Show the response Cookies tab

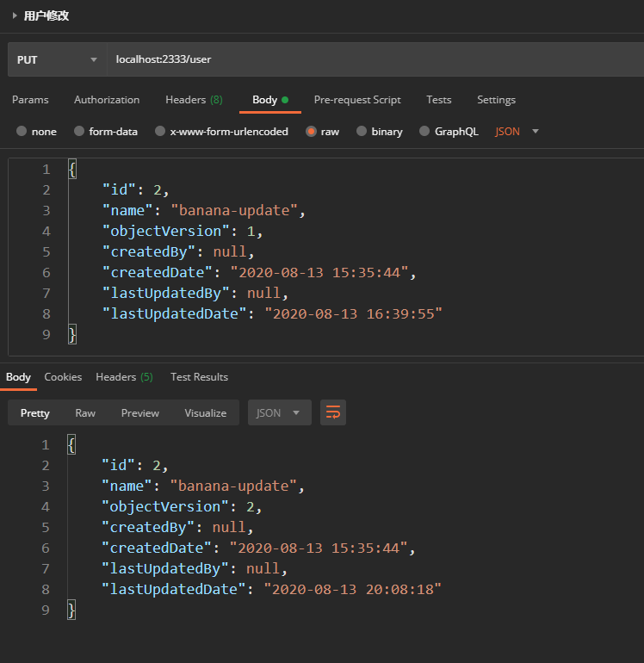pyautogui.click(x=63, y=377)
